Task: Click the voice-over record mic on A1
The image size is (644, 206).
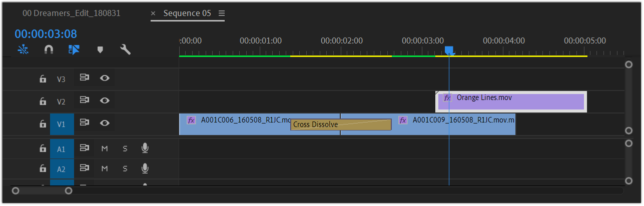Action: tap(145, 148)
